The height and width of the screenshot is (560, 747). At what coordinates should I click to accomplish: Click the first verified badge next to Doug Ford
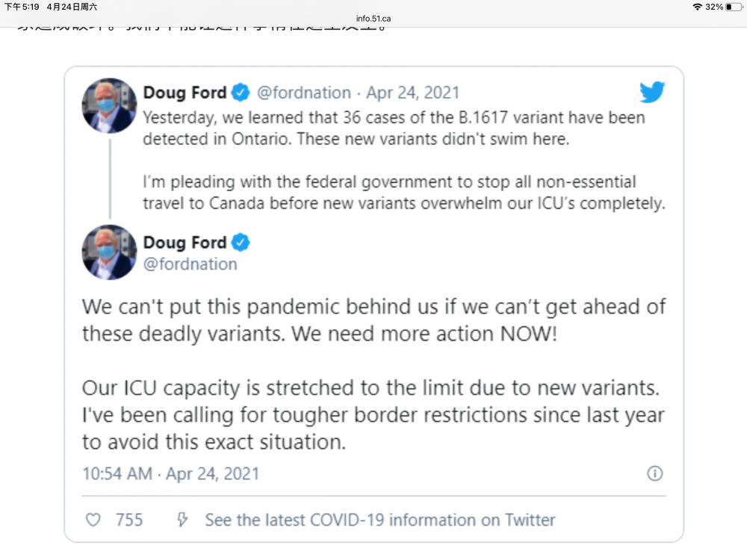(240, 93)
